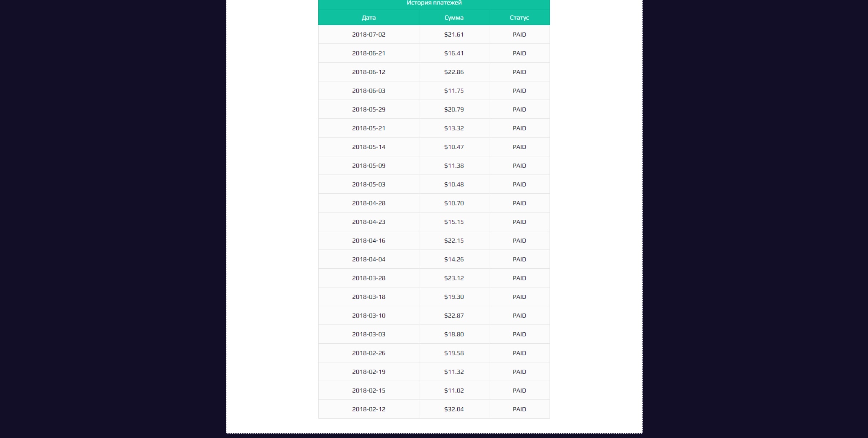
Task: Select the 2018-04-28 date cell
Action: [x=368, y=203]
